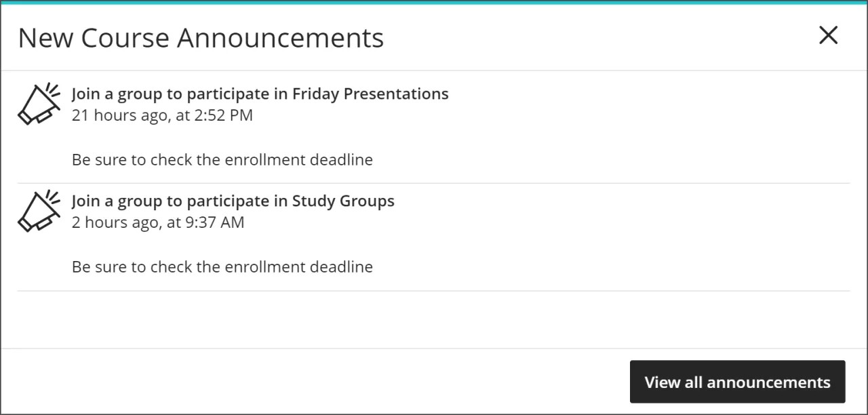Click the '2 hours ago' timestamp

pyautogui.click(x=158, y=222)
